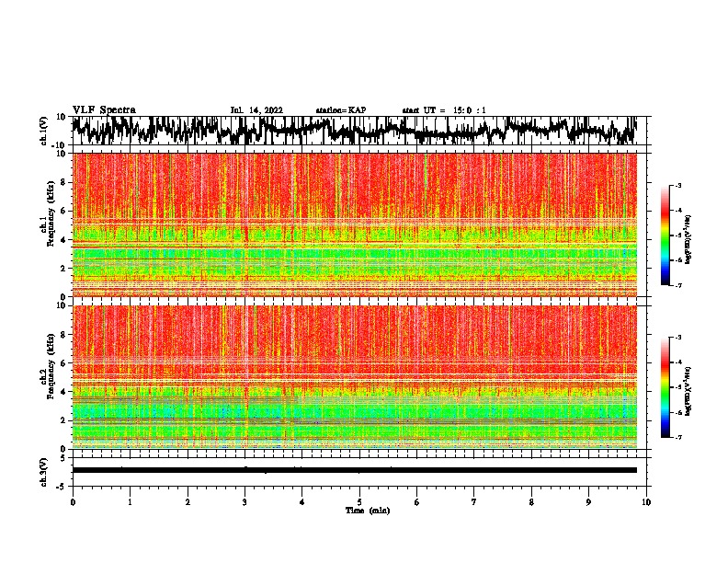Click the ch.2 PSD color scale bar
This screenshot has width=728, height=563.
click(665, 387)
